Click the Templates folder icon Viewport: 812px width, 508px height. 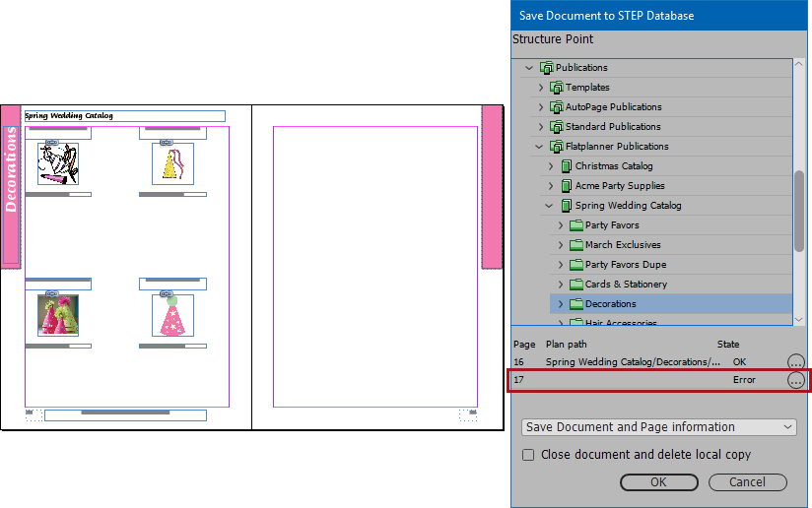556,88
